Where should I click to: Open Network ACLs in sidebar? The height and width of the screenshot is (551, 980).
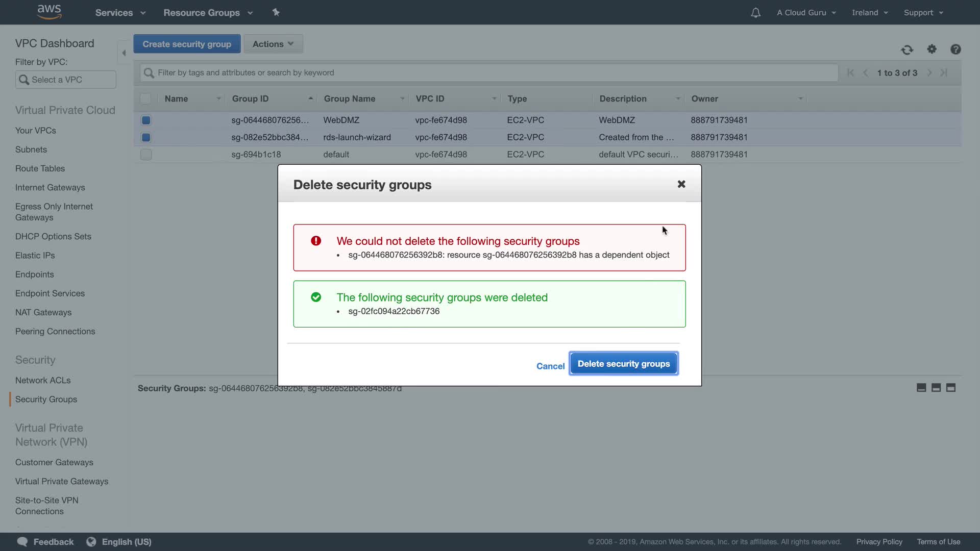pos(43,380)
